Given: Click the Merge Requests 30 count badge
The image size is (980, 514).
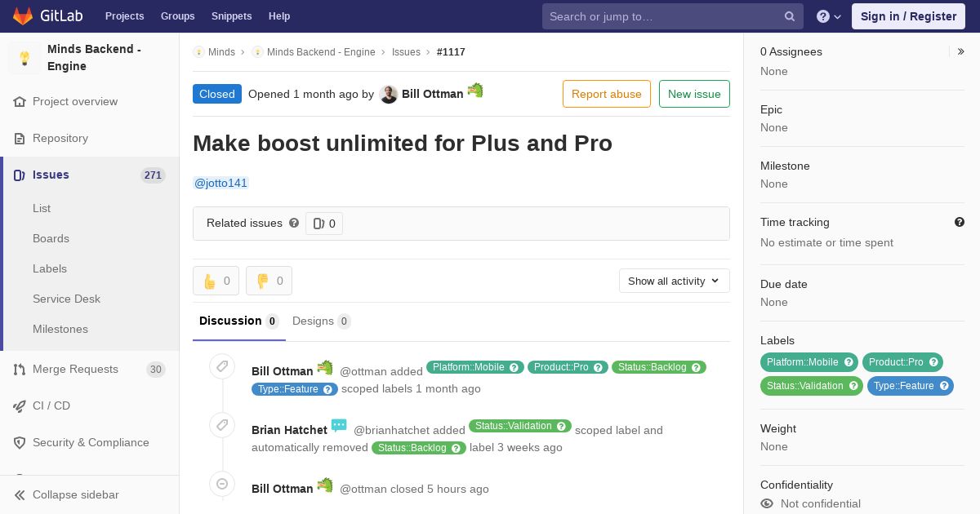Looking at the screenshot, I should point(155,370).
